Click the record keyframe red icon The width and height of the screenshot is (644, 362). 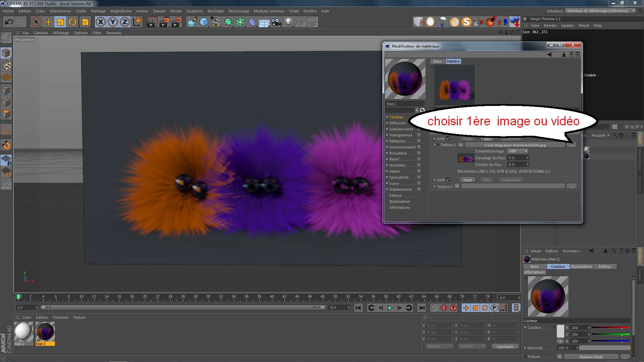click(x=444, y=308)
